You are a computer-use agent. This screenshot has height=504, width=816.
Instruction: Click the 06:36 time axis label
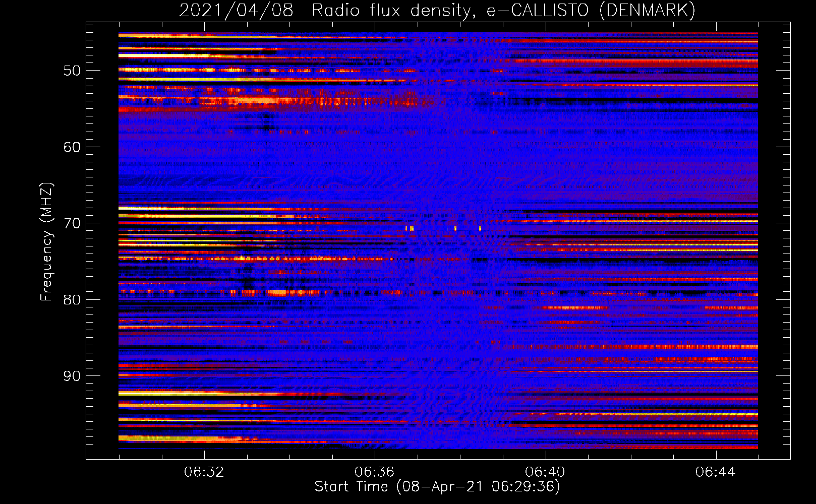(x=374, y=472)
